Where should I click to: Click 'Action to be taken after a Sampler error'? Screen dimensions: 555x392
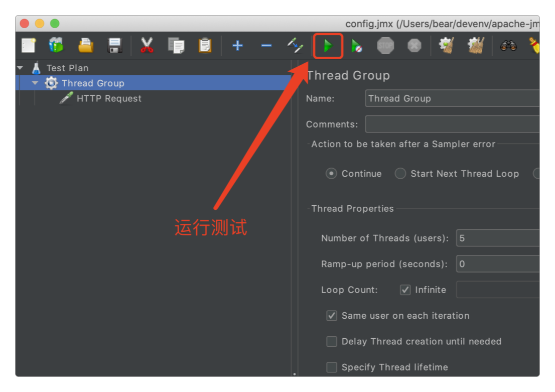pos(403,144)
